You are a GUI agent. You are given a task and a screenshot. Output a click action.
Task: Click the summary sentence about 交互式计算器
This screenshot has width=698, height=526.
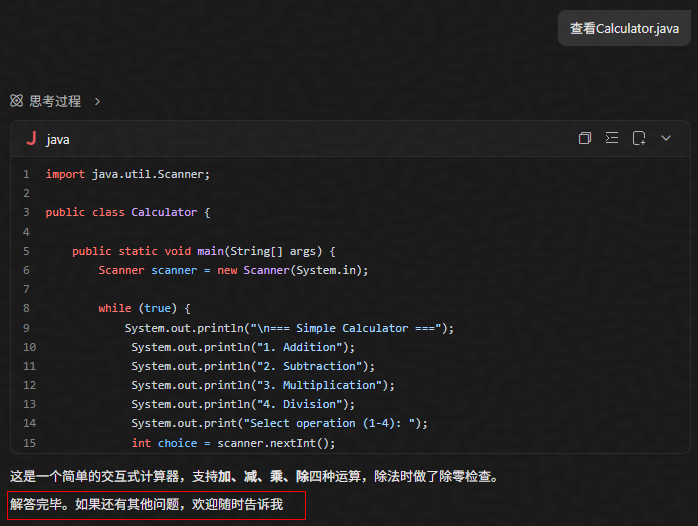coord(255,477)
